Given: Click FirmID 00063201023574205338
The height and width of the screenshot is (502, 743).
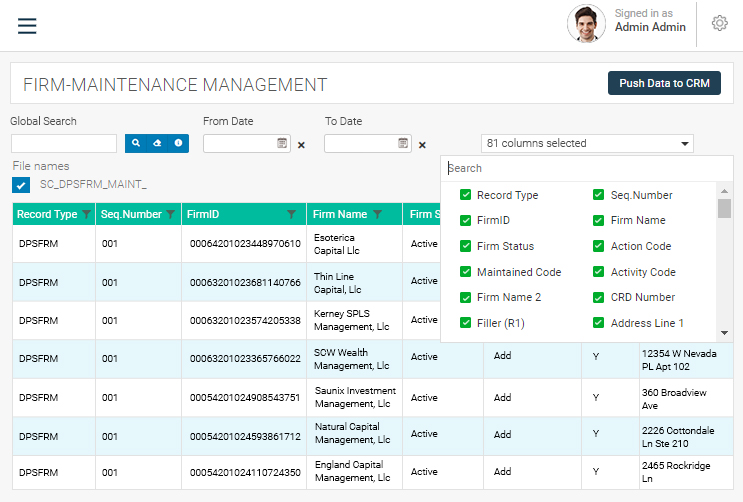Looking at the screenshot, I should coord(245,320).
